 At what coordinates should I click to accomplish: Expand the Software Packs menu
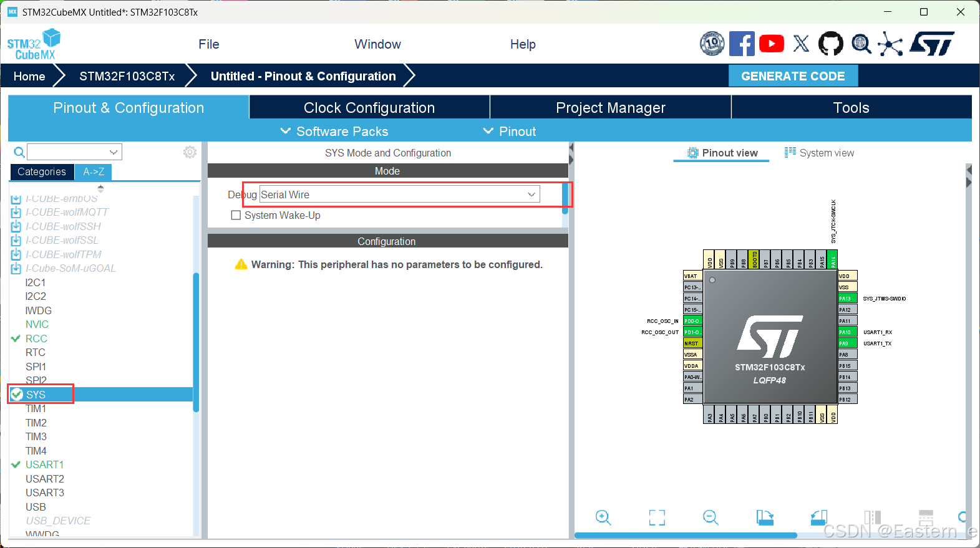point(334,132)
